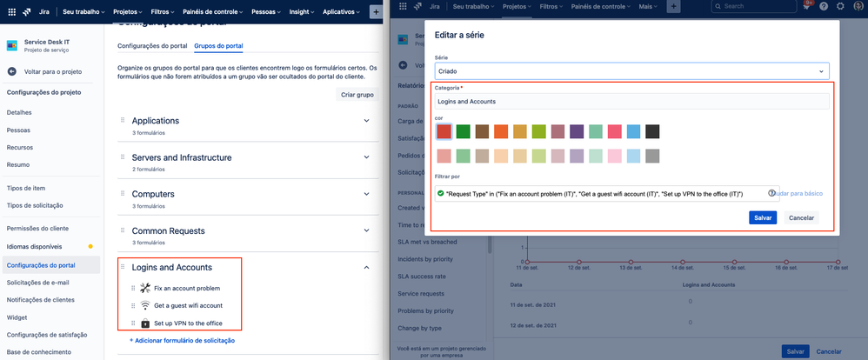The image size is (868, 360).
Task: Switch to Grupos do portal tab
Action: pos(218,45)
